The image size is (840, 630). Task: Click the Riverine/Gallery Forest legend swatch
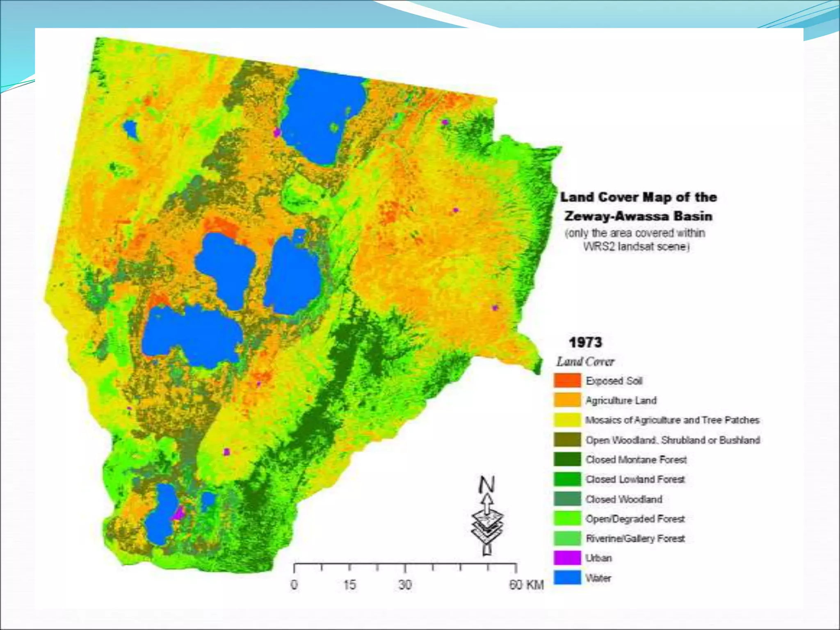567,538
